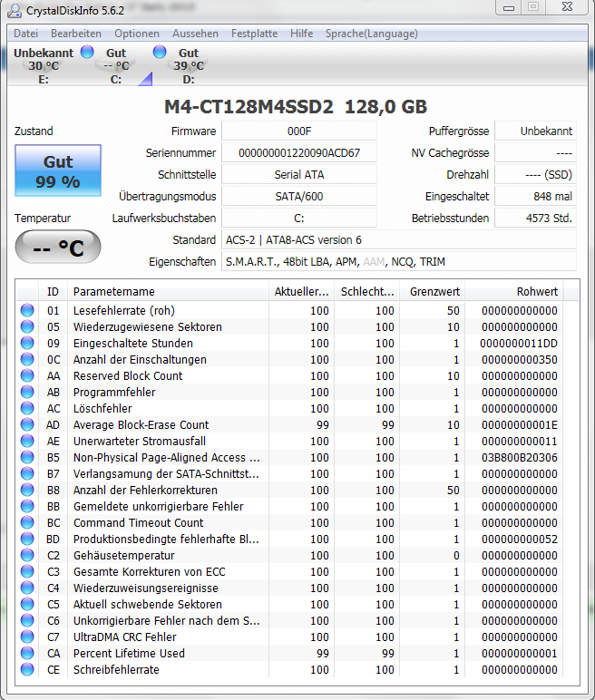Click the Betriebsstunden value 4573 Std.
This screenshot has width=595, height=700.
point(535,219)
